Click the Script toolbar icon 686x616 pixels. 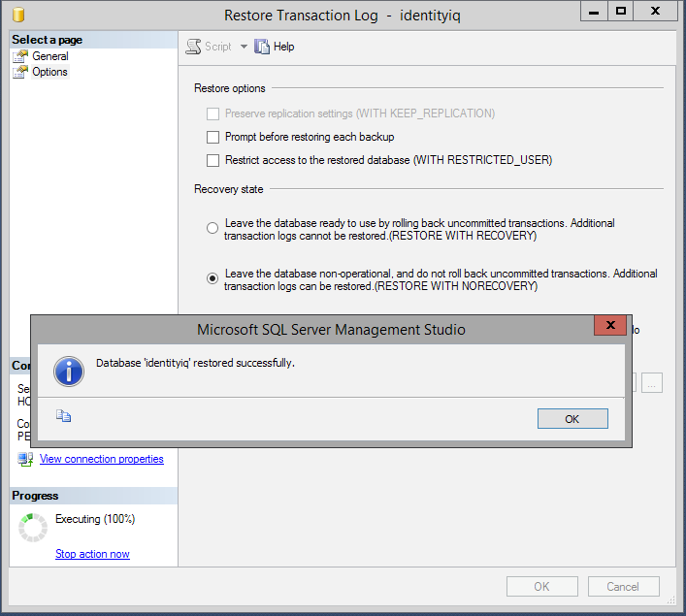193,47
